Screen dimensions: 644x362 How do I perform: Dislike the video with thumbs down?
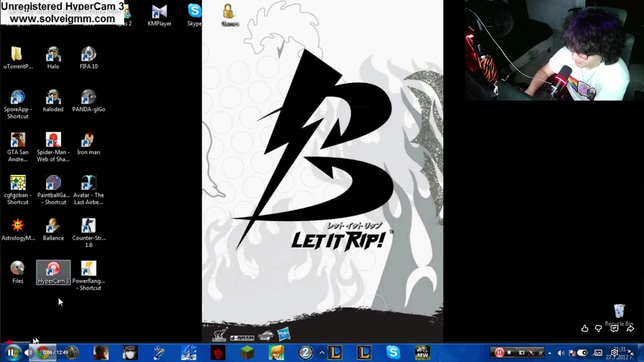[x=599, y=328]
